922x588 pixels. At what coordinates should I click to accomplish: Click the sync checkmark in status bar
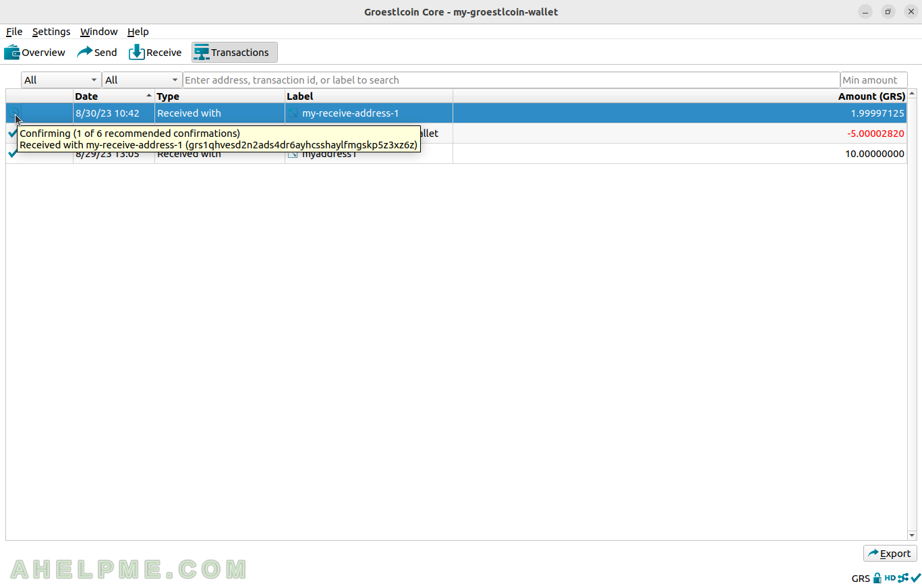[x=915, y=578]
